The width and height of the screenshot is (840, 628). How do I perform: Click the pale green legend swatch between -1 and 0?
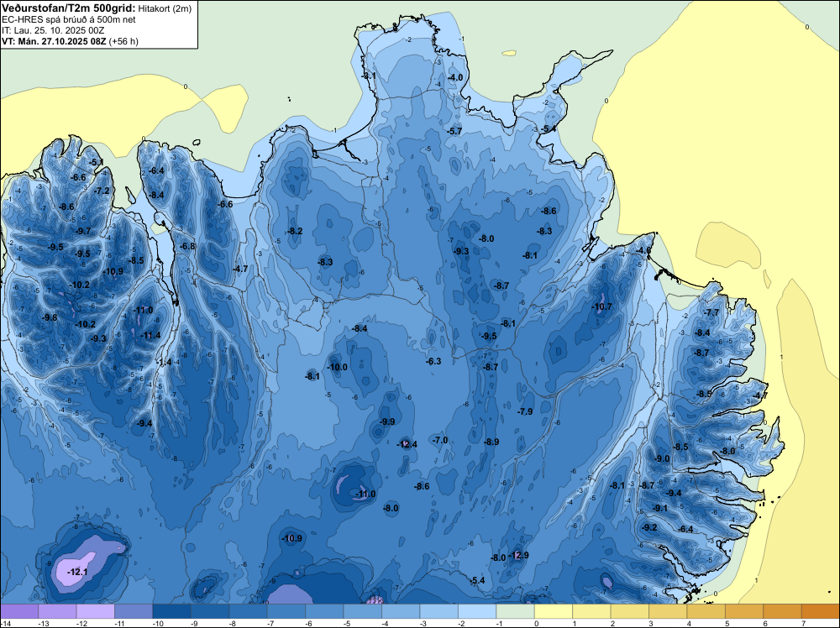[x=516, y=611]
